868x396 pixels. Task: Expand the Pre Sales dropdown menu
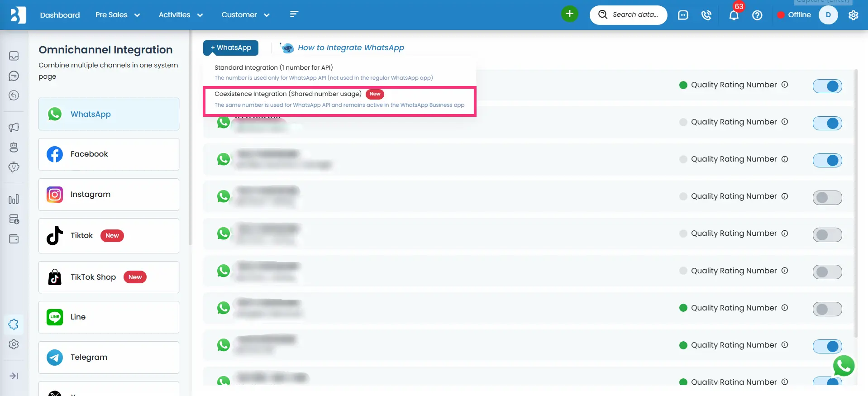pyautogui.click(x=118, y=15)
